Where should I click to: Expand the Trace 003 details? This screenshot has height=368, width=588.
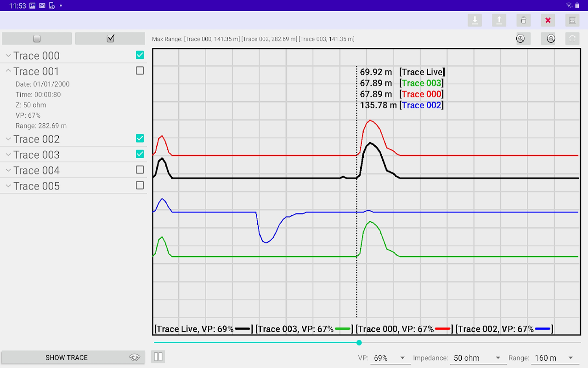(8, 155)
